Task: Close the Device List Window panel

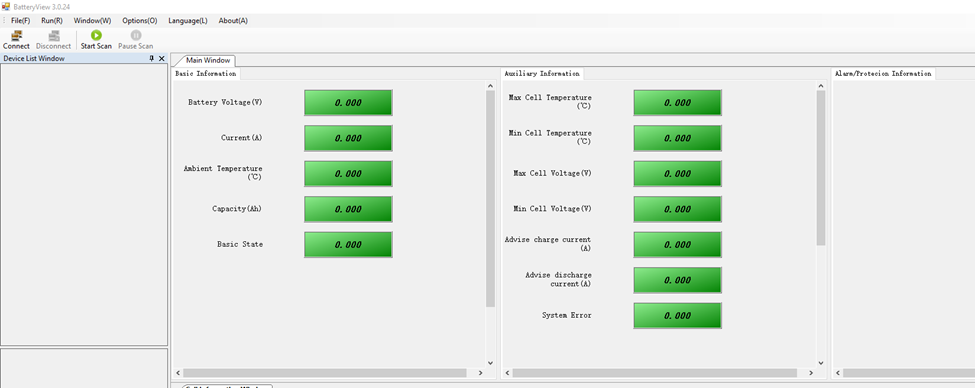Action: [x=162, y=58]
